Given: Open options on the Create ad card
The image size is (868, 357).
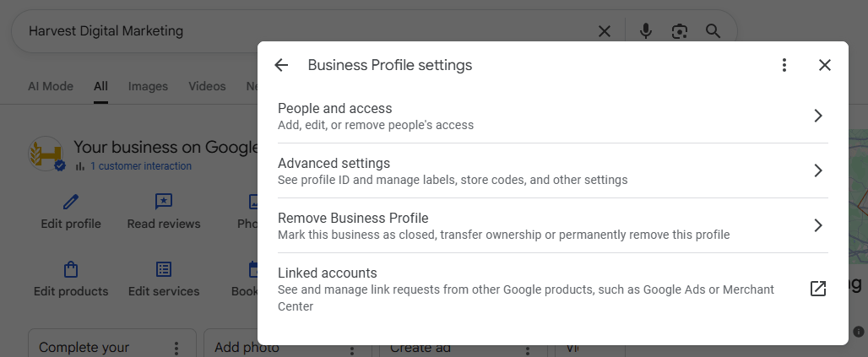Looking at the screenshot, I should pos(528,350).
